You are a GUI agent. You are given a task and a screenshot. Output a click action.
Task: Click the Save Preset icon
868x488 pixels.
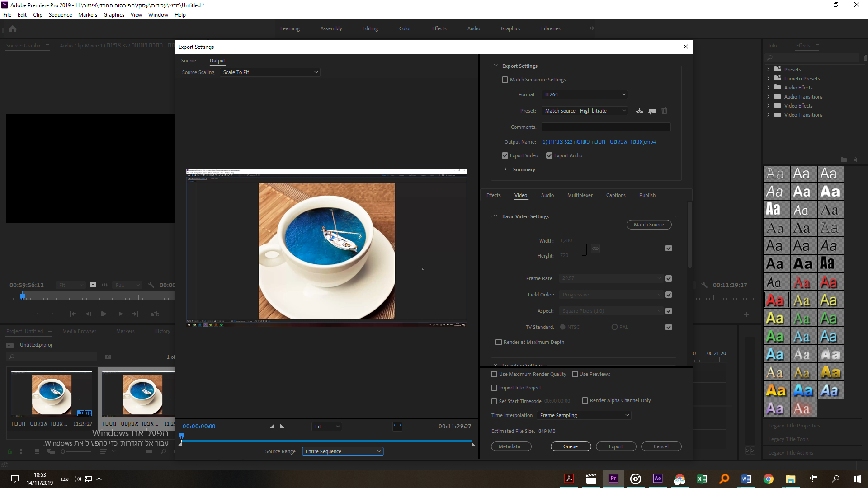click(x=639, y=111)
